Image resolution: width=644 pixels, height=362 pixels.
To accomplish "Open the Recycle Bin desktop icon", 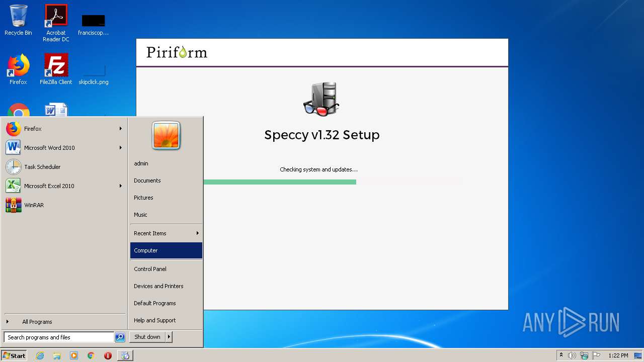I will [18, 20].
